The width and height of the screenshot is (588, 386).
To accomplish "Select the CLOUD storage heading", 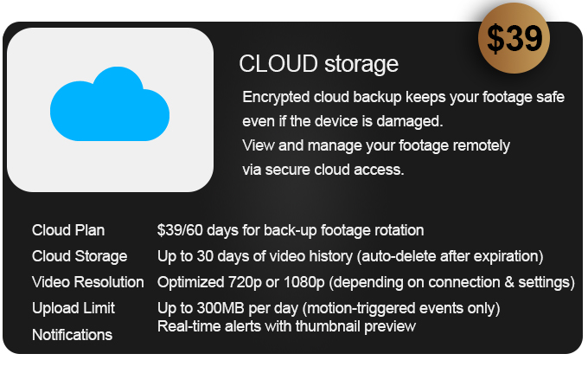I will point(318,64).
